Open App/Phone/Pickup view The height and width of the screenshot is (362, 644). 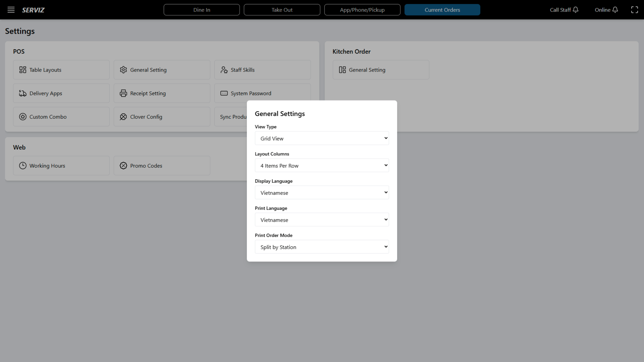point(362,10)
